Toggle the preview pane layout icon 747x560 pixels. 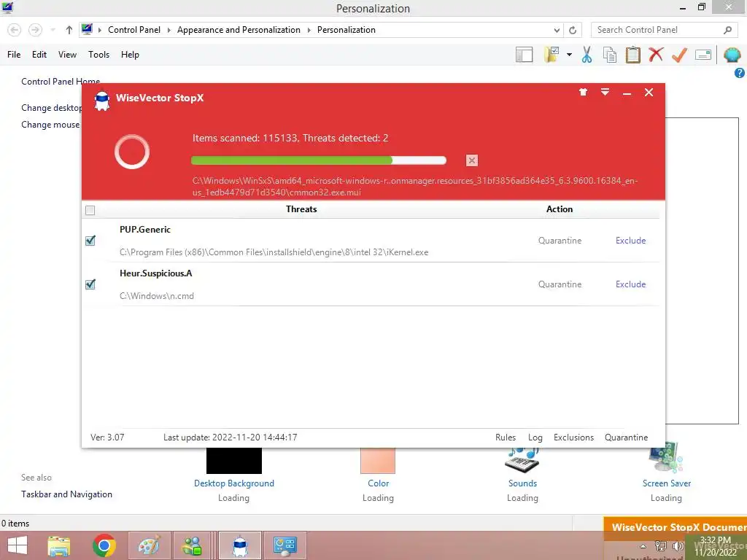tap(524, 55)
